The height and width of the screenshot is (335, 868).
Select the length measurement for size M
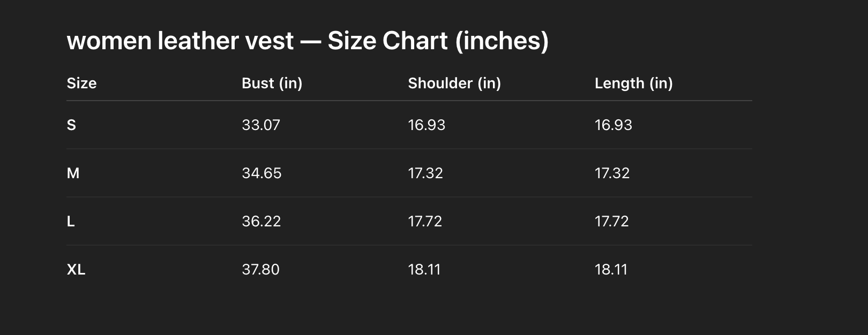click(612, 173)
